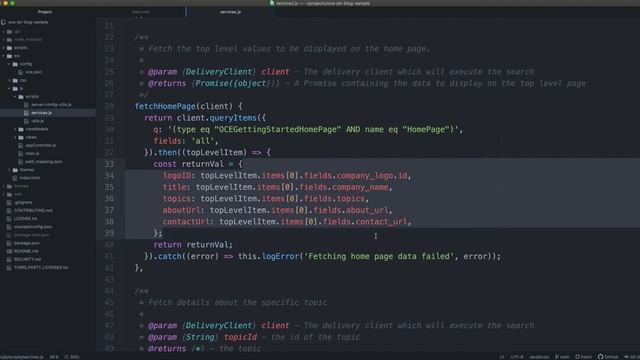Collapse the scripts folder inside js

point(15,97)
